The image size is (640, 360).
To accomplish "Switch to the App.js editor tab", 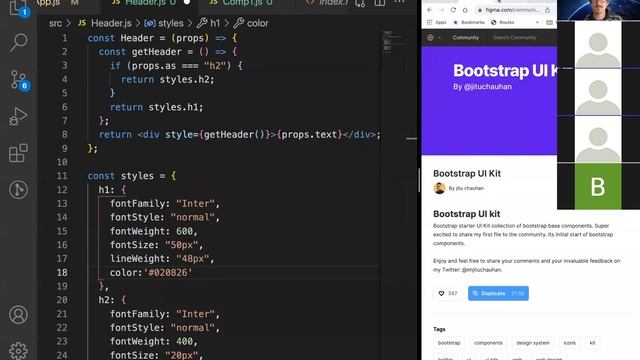I will [57, 3].
